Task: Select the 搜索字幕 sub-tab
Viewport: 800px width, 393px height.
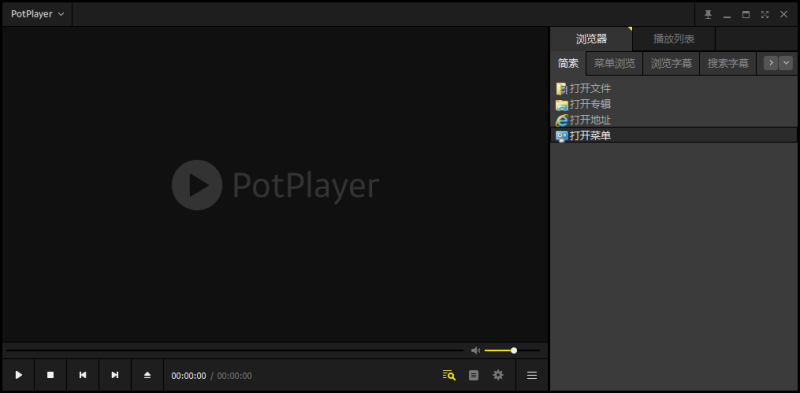Action: coord(728,63)
